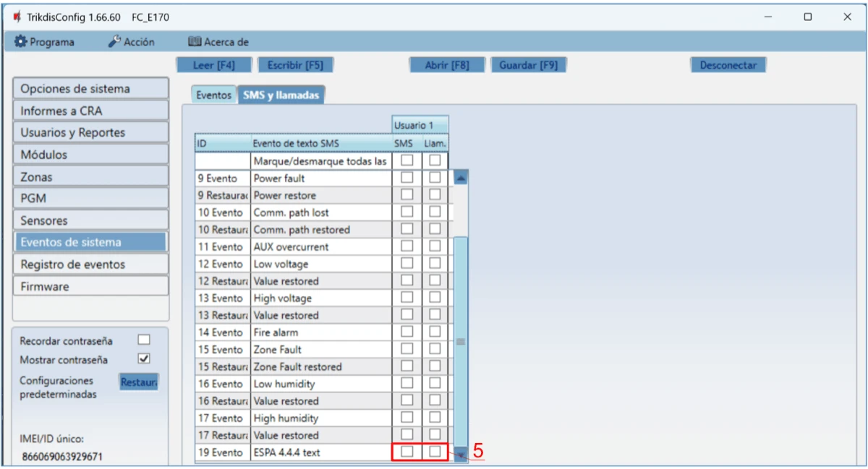The image size is (868, 469).
Task: Open the Firmware section
Action: point(90,286)
